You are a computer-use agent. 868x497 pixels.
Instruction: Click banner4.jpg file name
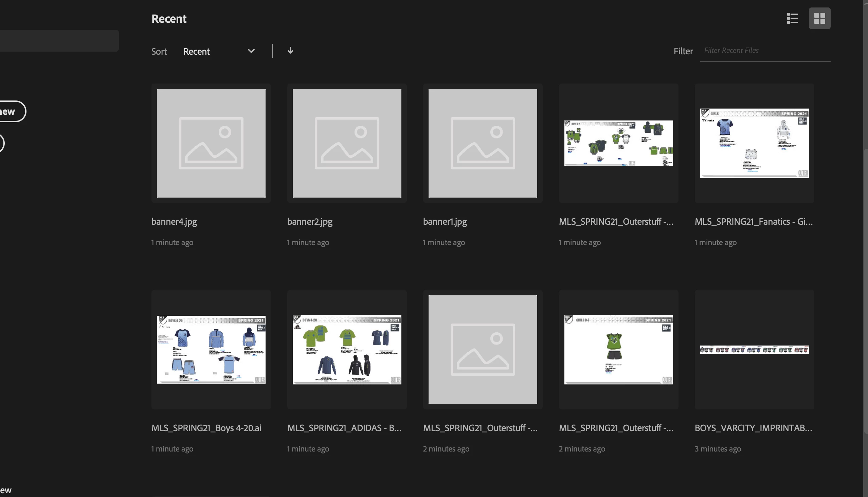click(174, 222)
